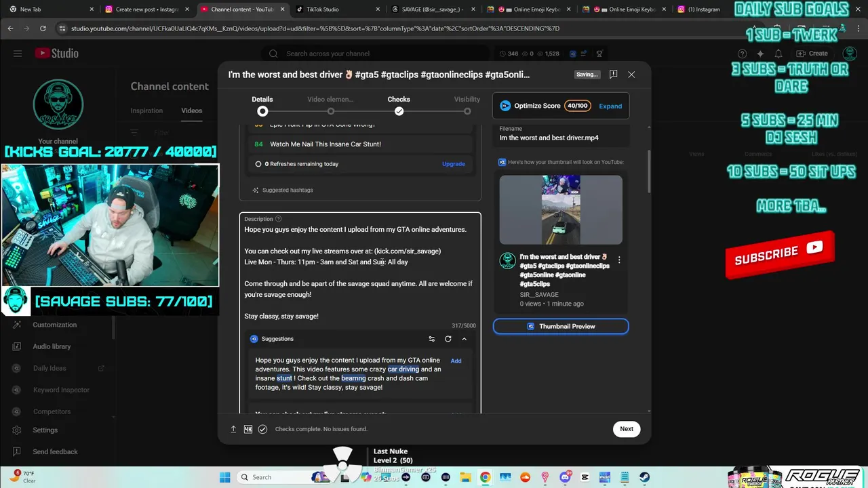Reload the page in the browser
This screenshot has height=488, width=868.
click(x=43, y=28)
